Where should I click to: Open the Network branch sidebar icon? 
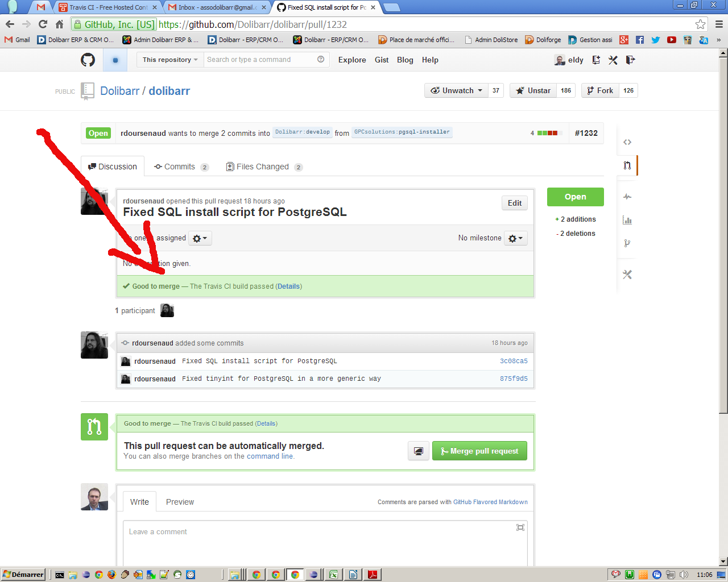click(627, 243)
